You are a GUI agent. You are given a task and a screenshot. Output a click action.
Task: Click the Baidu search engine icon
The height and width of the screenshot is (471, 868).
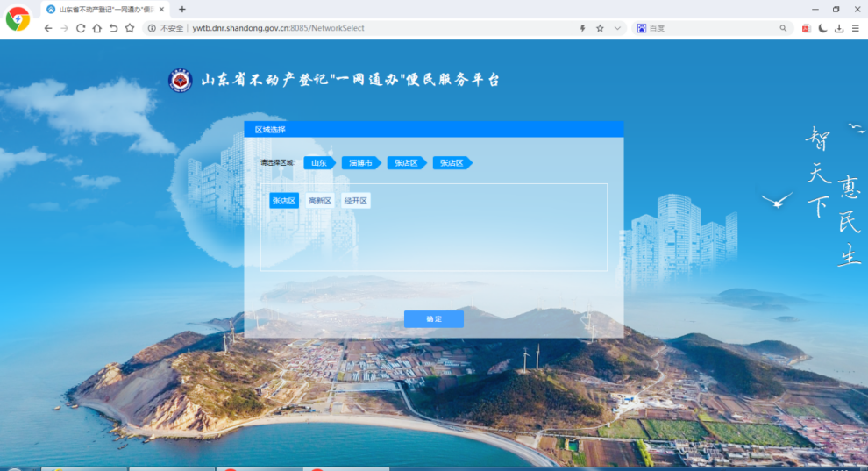tap(642, 28)
